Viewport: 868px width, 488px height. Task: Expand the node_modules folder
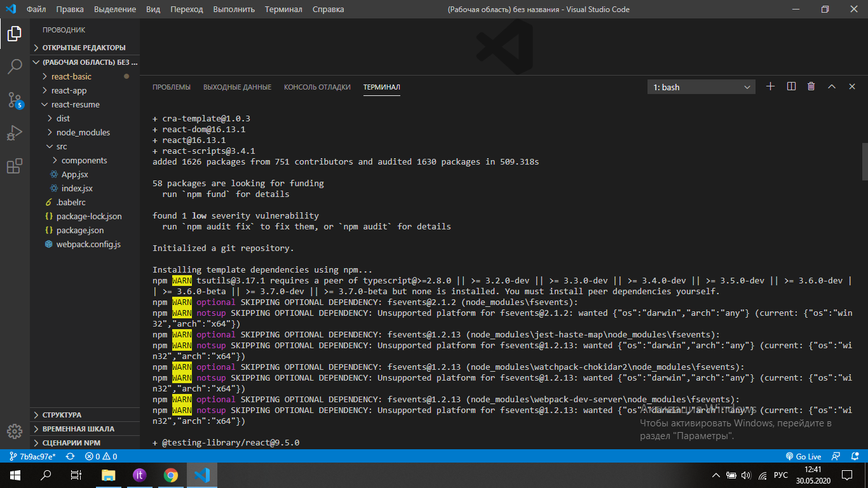click(85, 132)
